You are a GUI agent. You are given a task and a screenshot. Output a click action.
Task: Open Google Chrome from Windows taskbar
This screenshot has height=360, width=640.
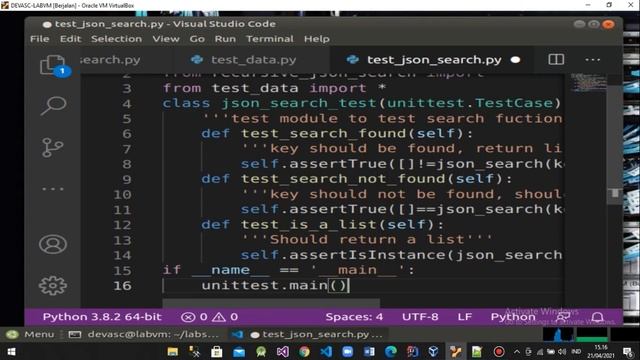point(304,351)
